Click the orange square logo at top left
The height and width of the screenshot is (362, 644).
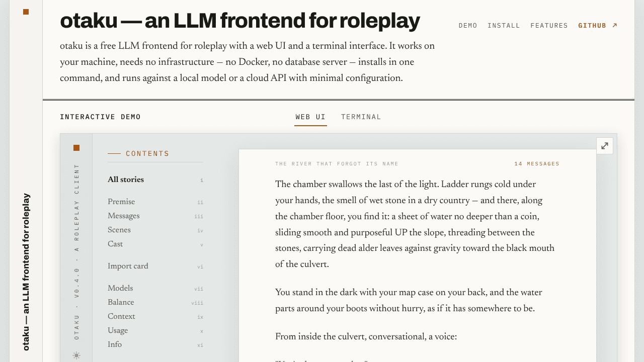26,12
